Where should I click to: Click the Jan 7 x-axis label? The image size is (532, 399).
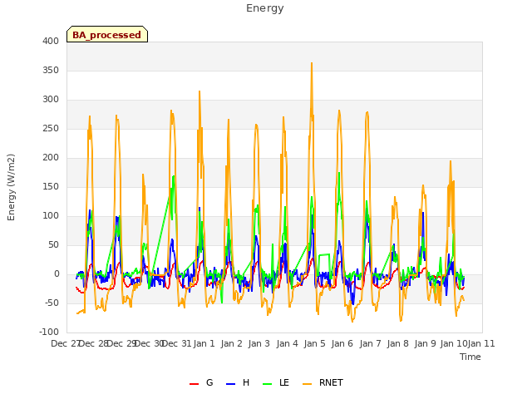point(370,344)
